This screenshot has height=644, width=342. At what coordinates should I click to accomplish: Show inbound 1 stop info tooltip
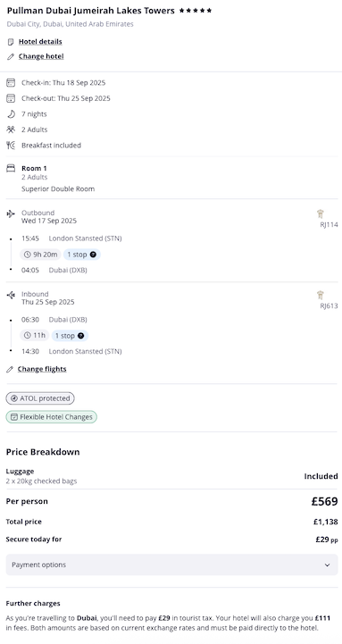coord(81,336)
